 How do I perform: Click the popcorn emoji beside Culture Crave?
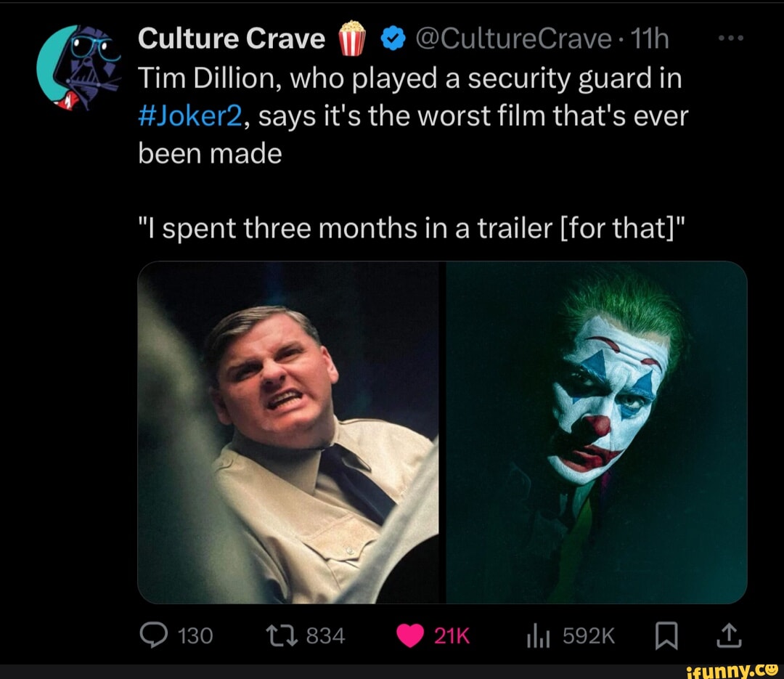click(x=351, y=38)
